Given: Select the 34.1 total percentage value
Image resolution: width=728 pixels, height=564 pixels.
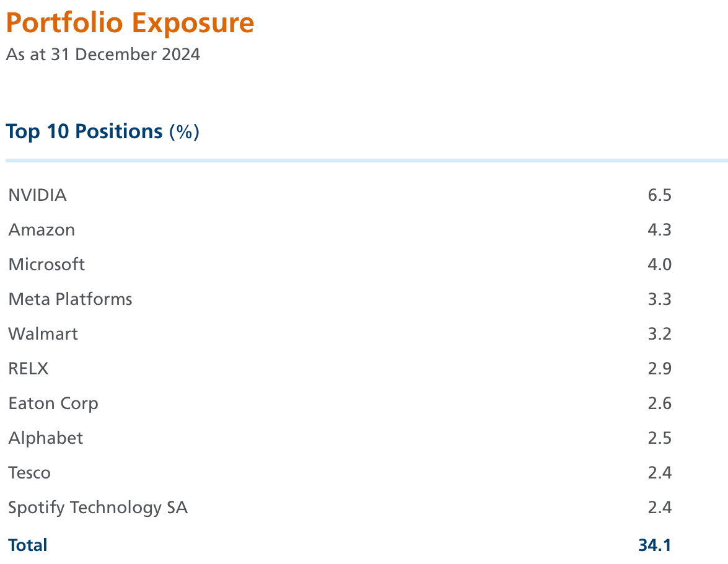Looking at the screenshot, I should pos(655,545).
